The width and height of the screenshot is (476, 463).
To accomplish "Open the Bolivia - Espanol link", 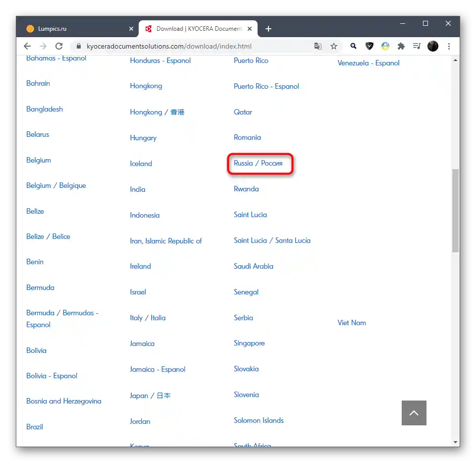I will pyautogui.click(x=52, y=376).
